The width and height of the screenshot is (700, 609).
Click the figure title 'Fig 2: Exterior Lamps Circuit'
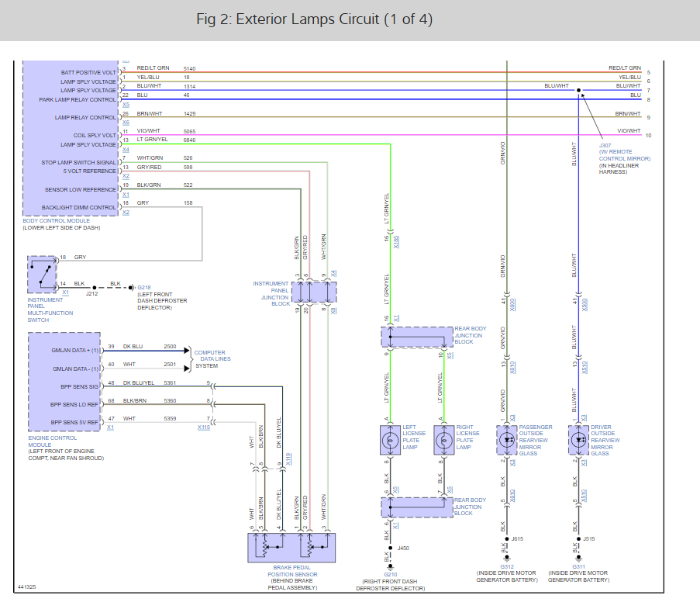click(x=314, y=19)
